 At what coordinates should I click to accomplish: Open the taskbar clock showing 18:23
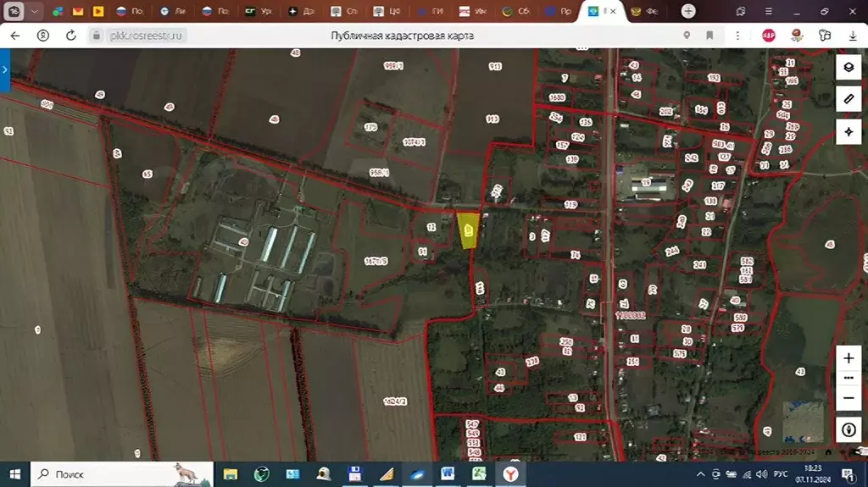pyautogui.click(x=813, y=474)
